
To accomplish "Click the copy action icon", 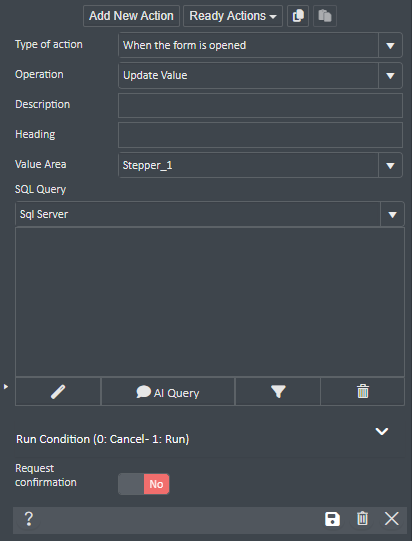I will (x=298, y=16).
